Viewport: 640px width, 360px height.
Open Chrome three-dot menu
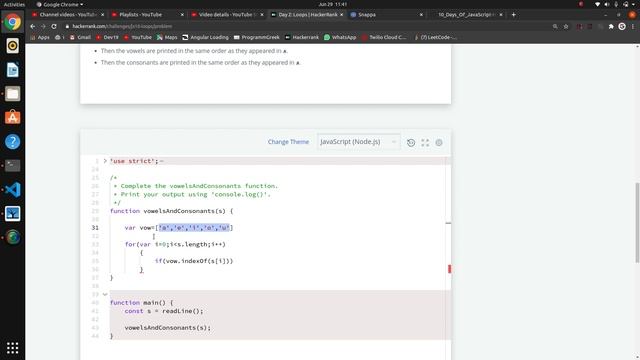click(x=633, y=26)
